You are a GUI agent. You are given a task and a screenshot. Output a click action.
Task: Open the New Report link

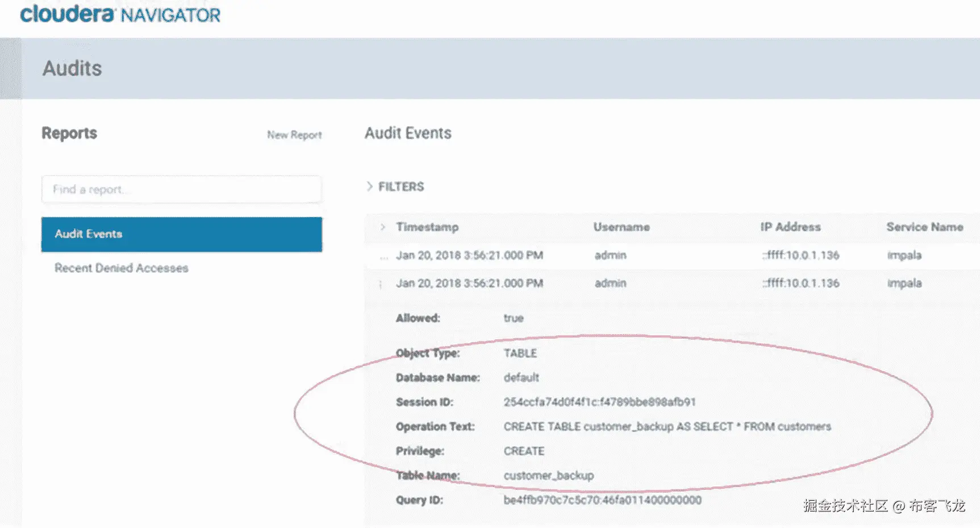click(294, 135)
